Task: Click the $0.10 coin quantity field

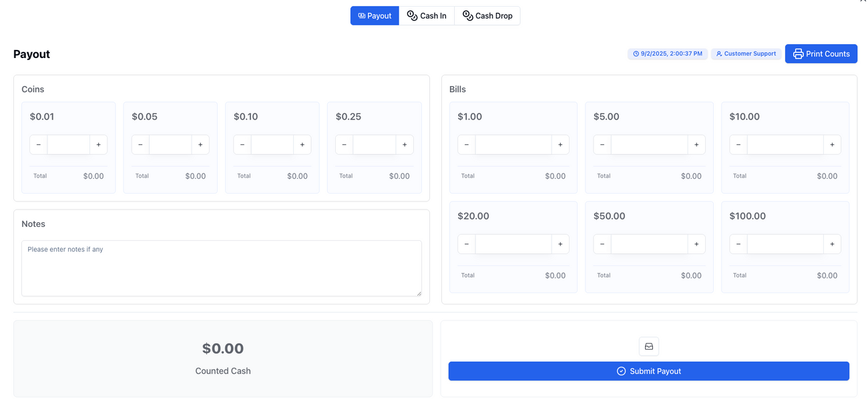Action: 272,145
